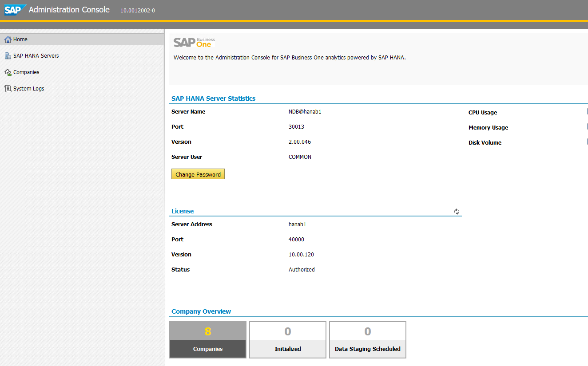
Task: Click version number 10.0012002-0 in header
Action: point(138,11)
